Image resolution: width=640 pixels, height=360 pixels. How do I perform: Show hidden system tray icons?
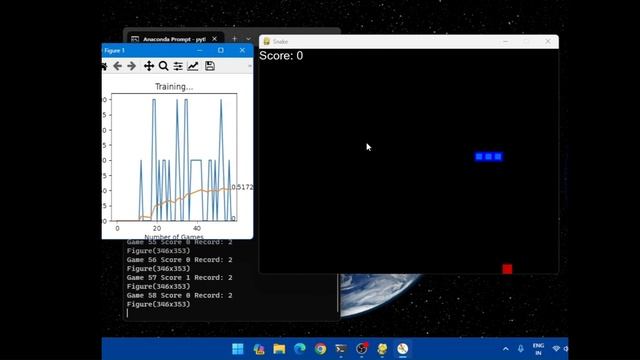[x=506, y=349]
